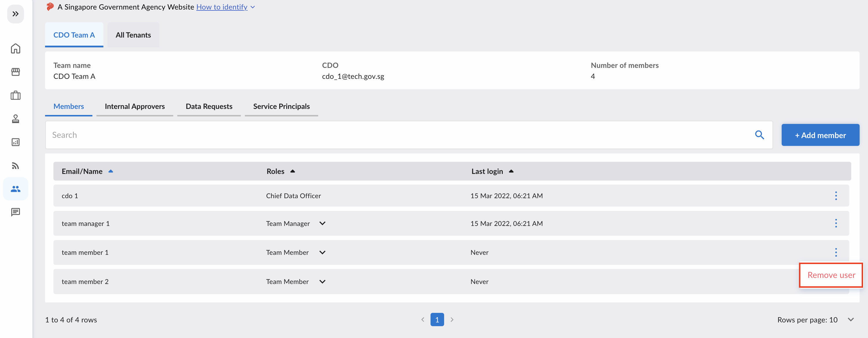
Task: Open the Home sidebar icon
Action: point(16,49)
